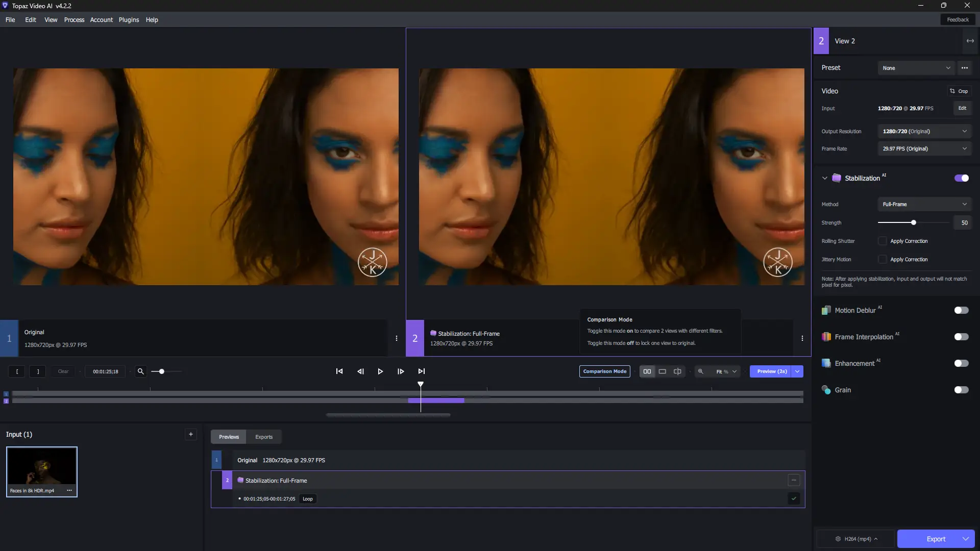Open the Method Full-Frame dropdown
980x551 pixels.
(x=924, y=204)
